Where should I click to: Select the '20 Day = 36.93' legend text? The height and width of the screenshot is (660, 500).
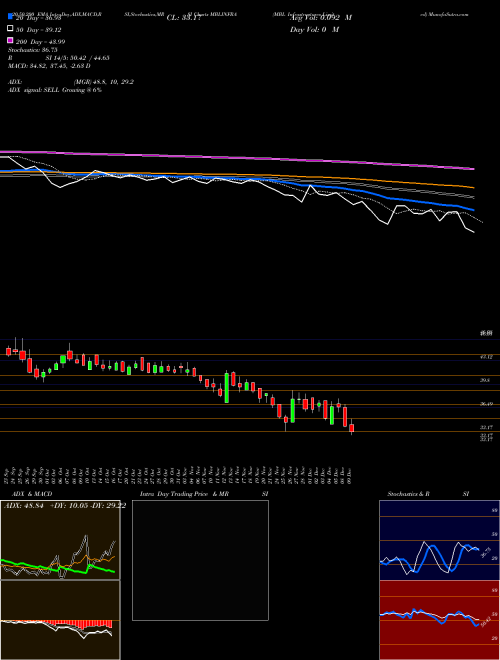[x=39, y=18]
